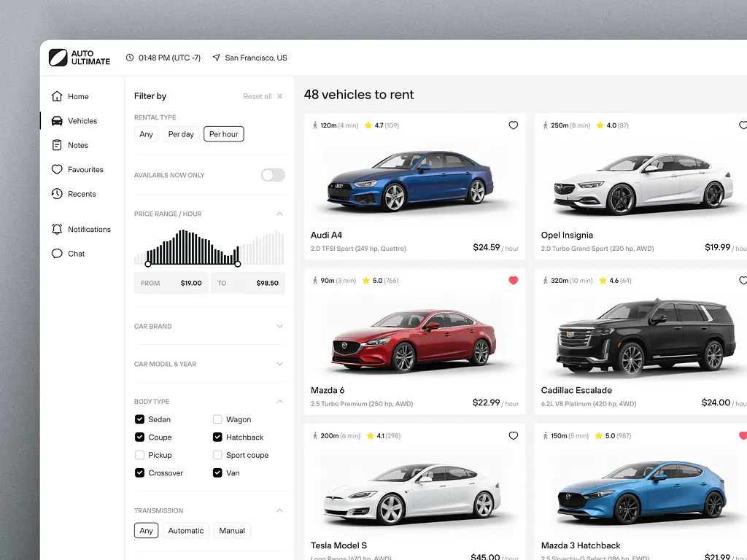This screenshot has height=560, width=747.
Task: Uncheck the Sedan body type checkbox
Action: click(x=139, y=419)
